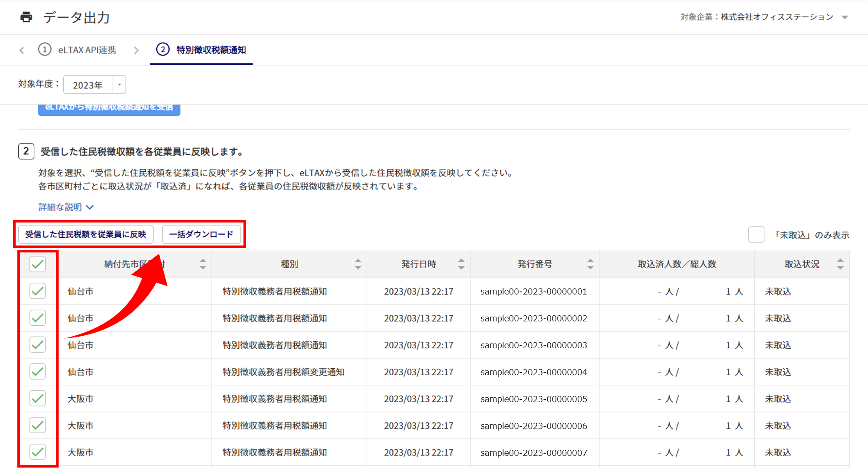868x468 pixels.
Task: Toggle the select-all checkbox in table header
Action: click(38, 264)
